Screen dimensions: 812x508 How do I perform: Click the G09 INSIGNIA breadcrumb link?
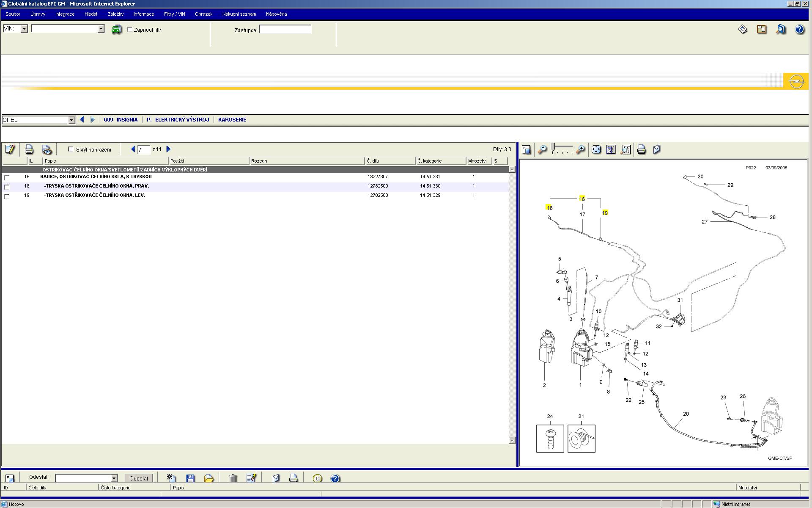click(121, 120)
